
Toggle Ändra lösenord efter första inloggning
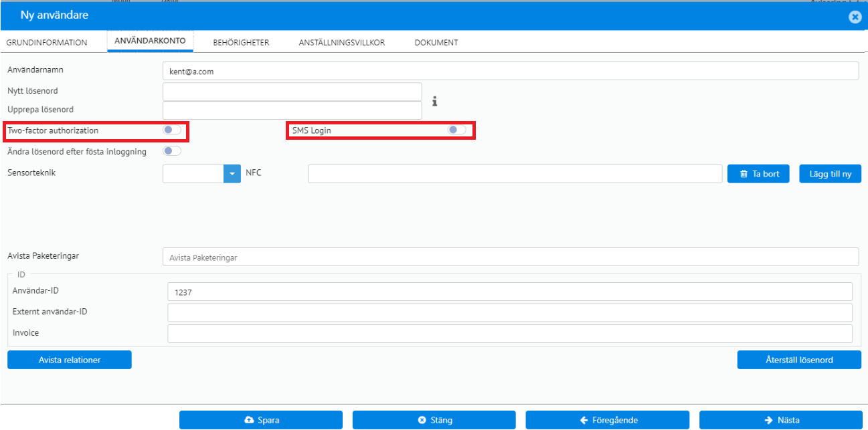(172, 151)
